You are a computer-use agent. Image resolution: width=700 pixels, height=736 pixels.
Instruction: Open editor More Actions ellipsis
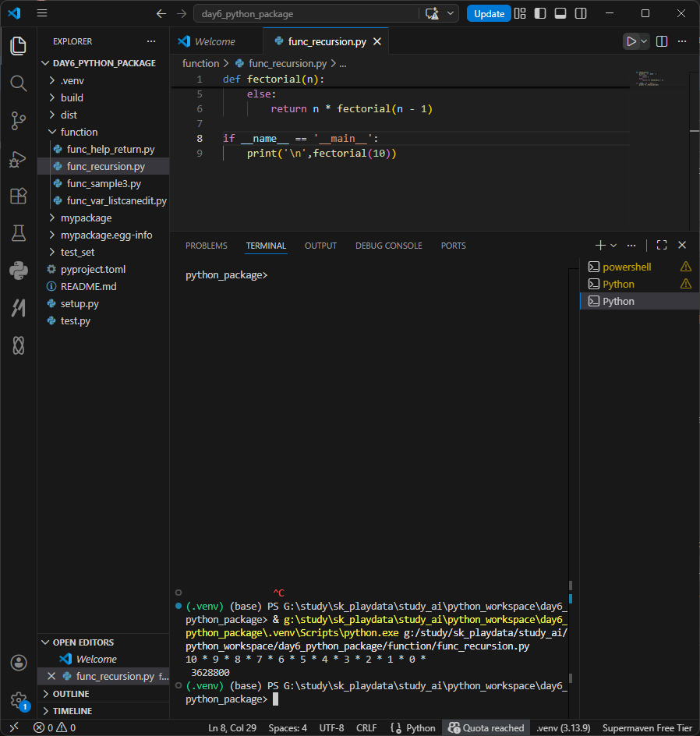coord(682,41)
